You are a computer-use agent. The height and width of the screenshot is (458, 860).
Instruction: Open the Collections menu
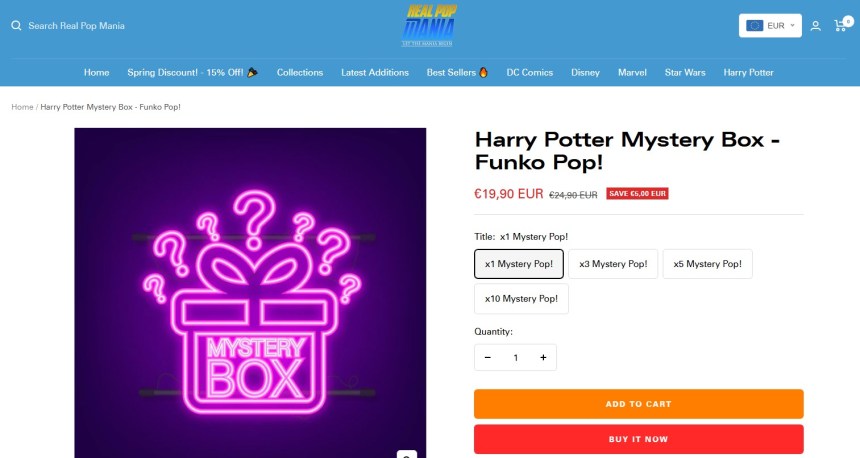tap(300, 72)
